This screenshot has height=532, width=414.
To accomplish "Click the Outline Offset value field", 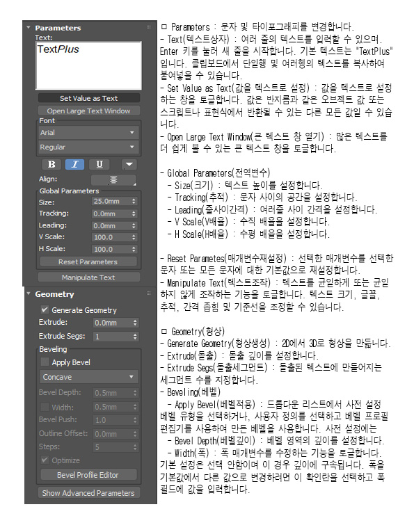I will pos(112,434).
